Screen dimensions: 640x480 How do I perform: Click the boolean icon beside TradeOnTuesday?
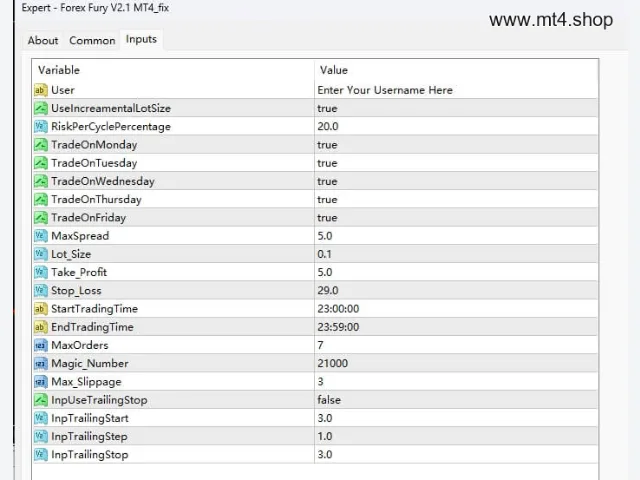tap(40, 163)
